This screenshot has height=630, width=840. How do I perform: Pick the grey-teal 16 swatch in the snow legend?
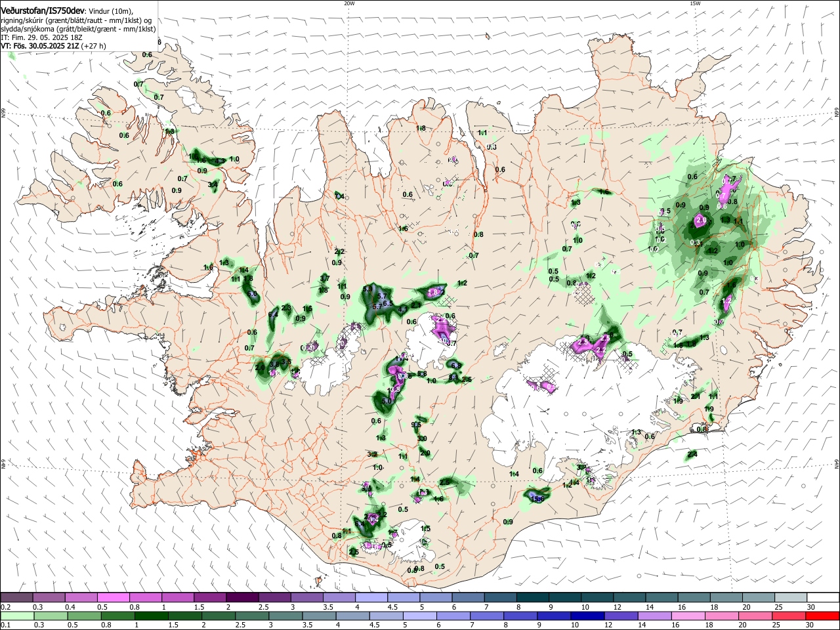click(x=692, y=598)
